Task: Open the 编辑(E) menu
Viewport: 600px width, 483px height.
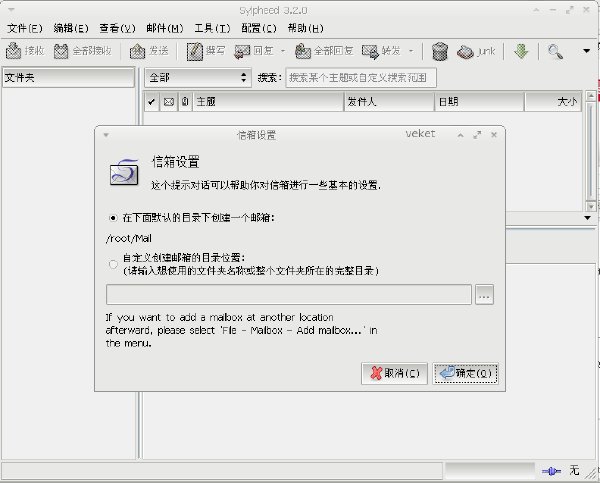Action: pos(71,28)
